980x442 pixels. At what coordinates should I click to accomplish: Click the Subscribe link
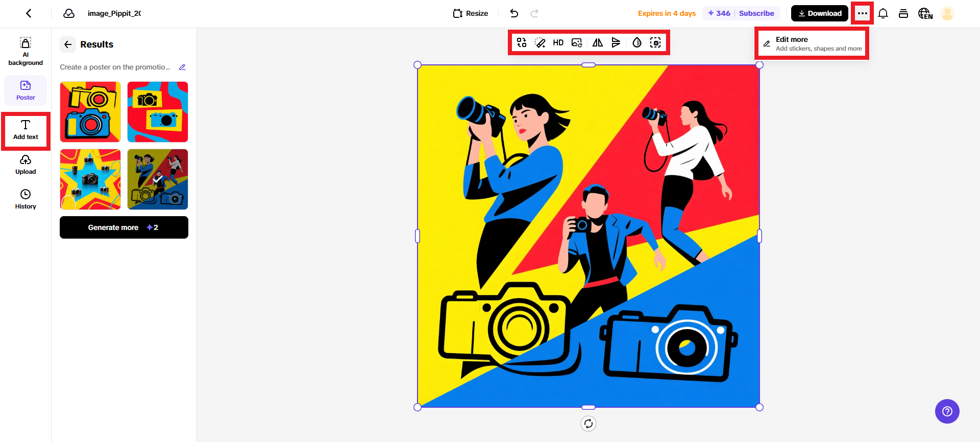[x=756, y=13]
